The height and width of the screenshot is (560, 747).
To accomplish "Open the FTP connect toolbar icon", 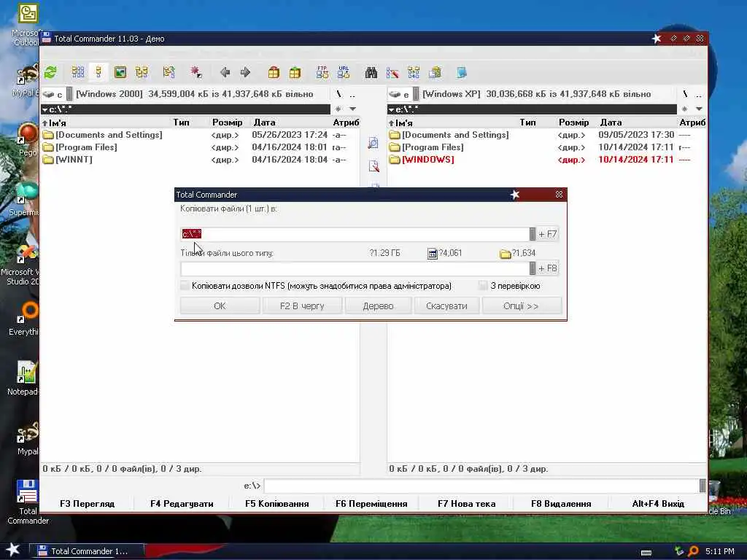I will [322, 72].
